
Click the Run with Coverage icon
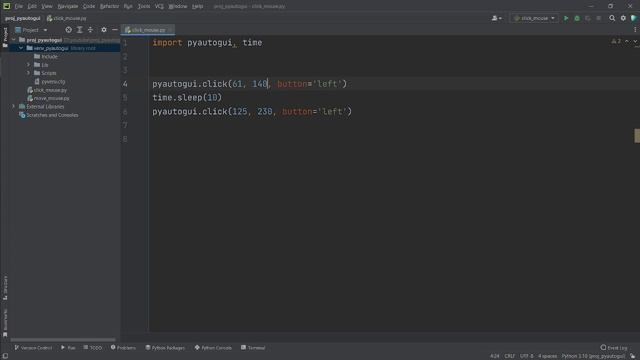588,18
